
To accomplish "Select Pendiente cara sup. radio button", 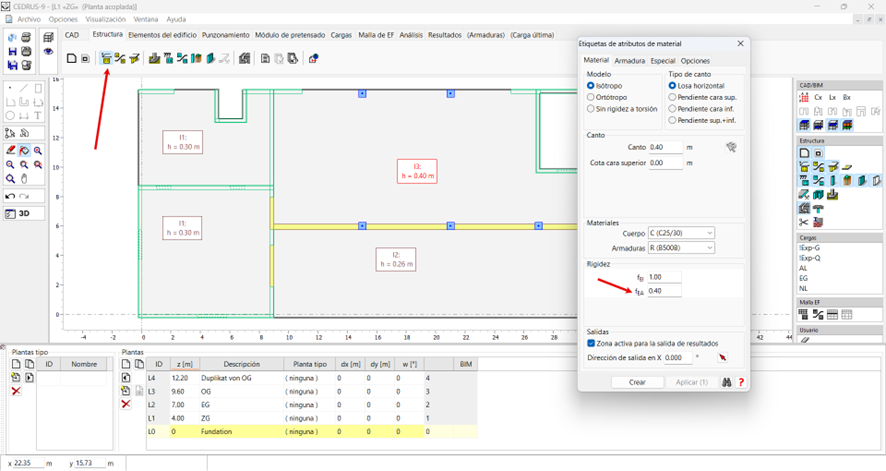I will (x=672, y=97).
